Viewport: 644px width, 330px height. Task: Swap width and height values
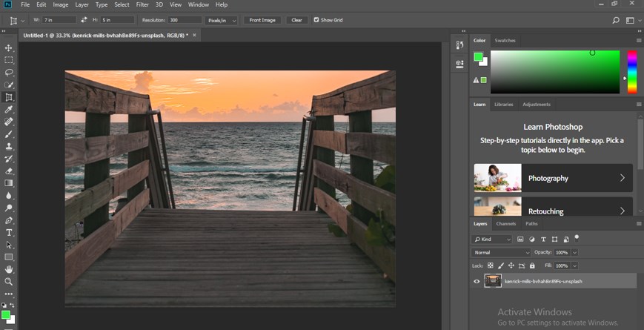[84, 20]
